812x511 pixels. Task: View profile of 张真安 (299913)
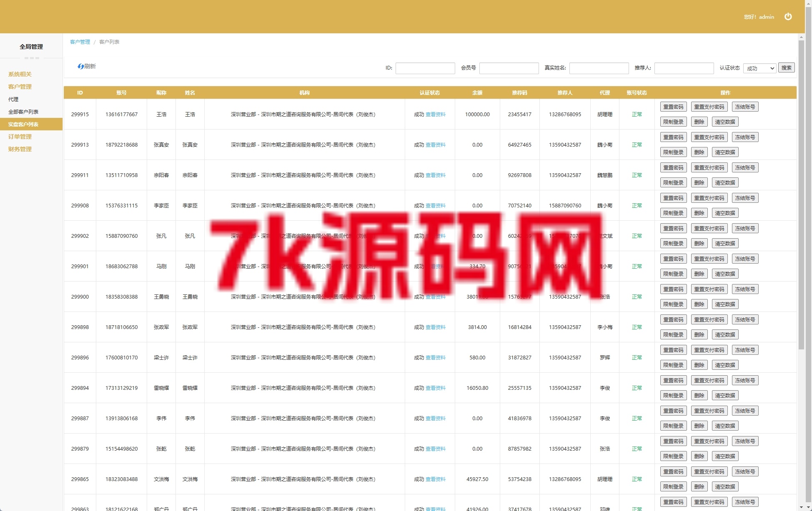click(435, 145)
